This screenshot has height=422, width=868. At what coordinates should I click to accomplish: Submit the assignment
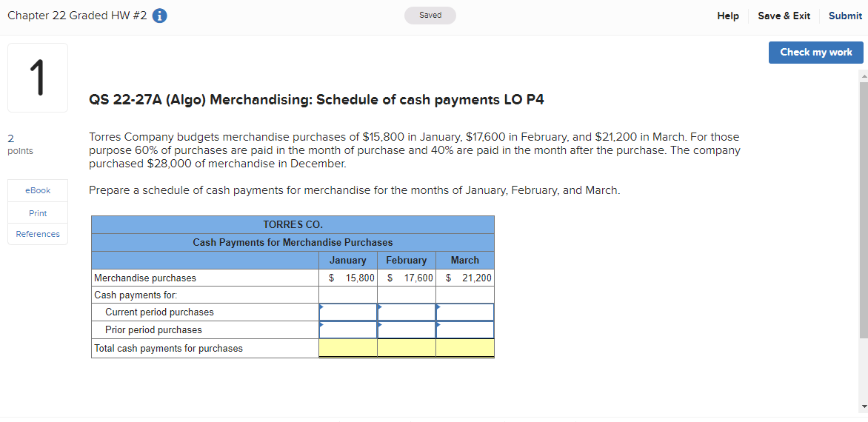click(x=845, y=16)
